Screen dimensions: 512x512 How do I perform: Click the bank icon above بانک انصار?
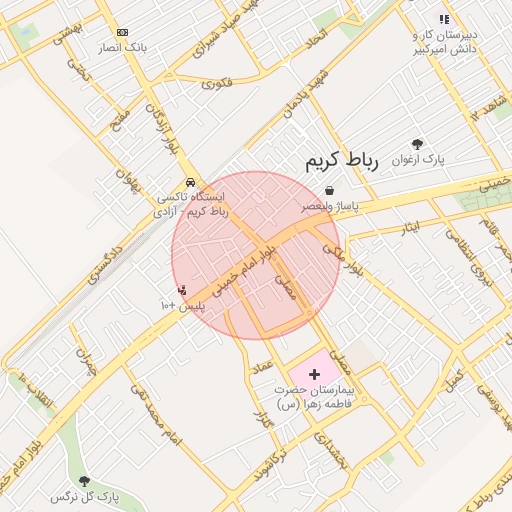coord(122,32)
